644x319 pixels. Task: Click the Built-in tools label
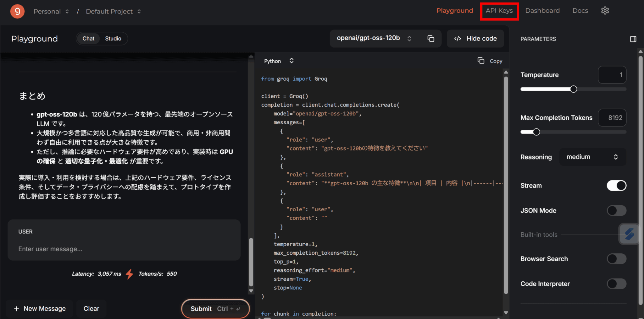coord(539,235)
